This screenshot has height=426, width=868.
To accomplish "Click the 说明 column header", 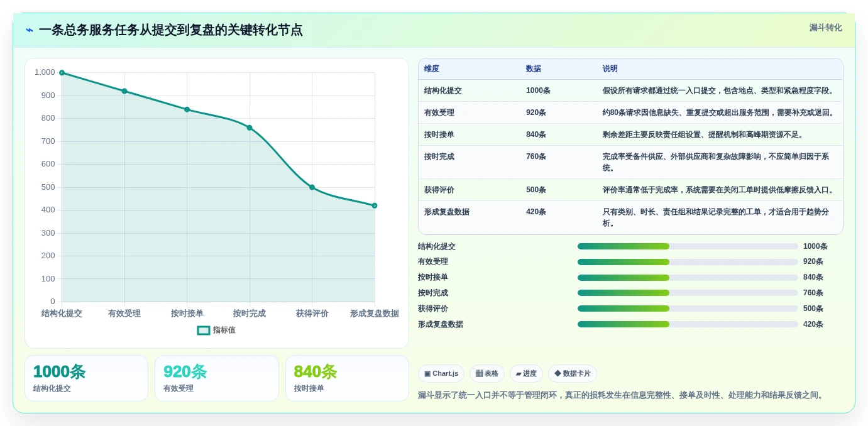I will click(610, 68).
